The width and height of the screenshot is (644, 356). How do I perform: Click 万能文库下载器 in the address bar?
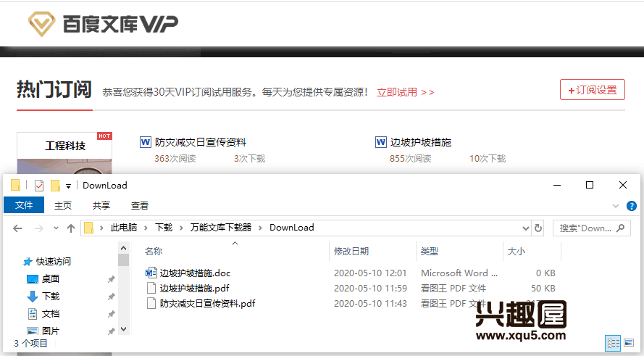(220, 228)
